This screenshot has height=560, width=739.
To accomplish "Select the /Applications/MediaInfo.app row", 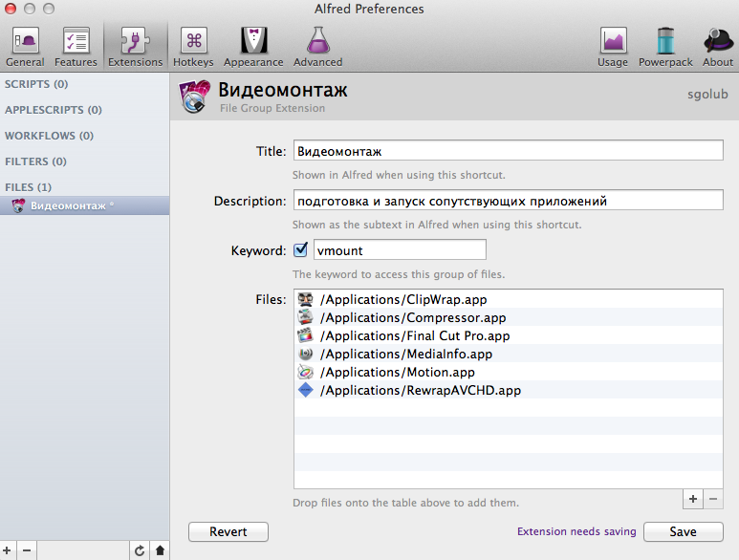I will pyautogui.click(x=508, y=354).
